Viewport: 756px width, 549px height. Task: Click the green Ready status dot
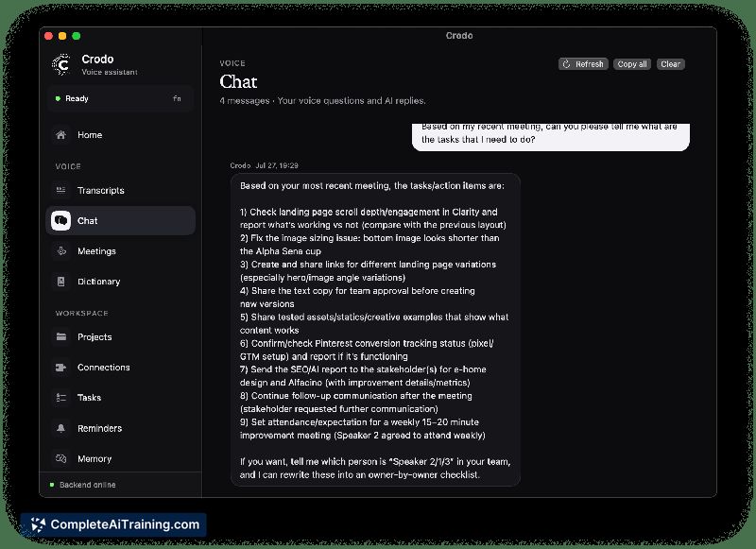[58, 98]
